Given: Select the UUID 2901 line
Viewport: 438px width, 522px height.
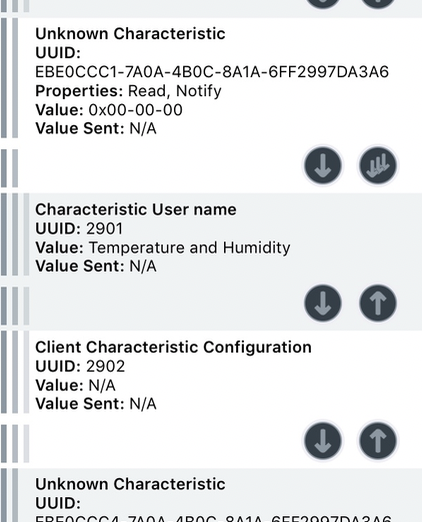Looking at the screenshot, I should (79, 229).
